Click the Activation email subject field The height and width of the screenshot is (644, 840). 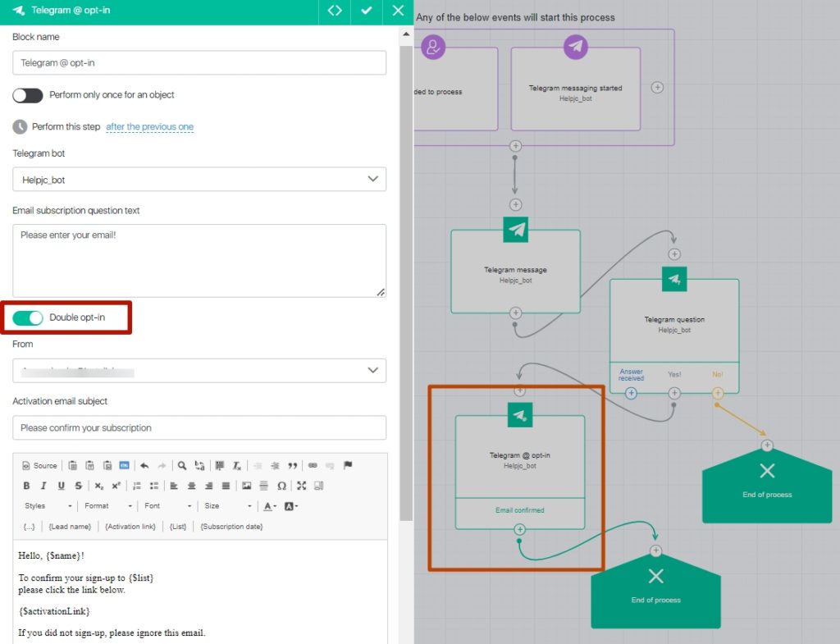(199, 427)
